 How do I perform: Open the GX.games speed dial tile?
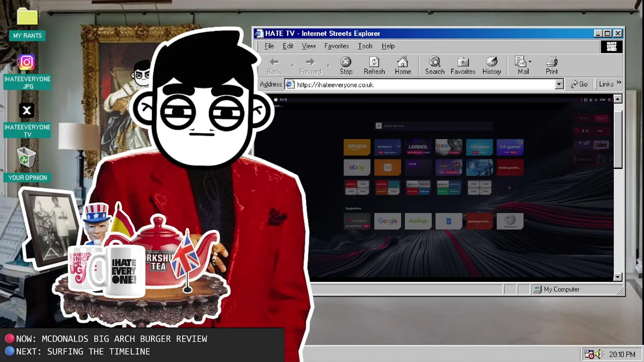click(510, 147)
